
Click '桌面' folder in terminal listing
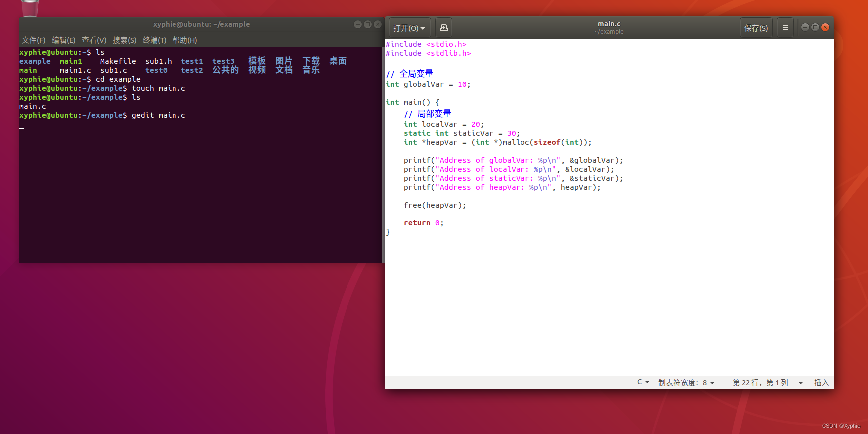coord(338,61)
